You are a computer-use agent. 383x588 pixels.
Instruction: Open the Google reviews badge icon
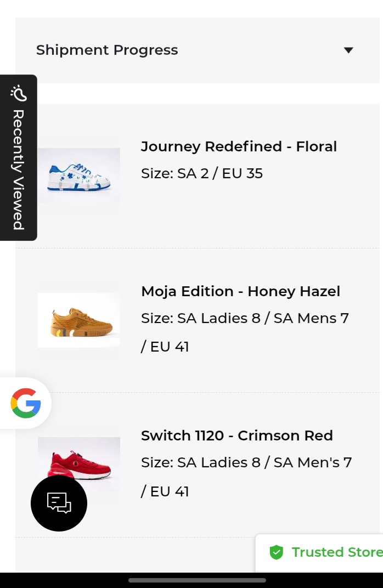pos(26,403)
